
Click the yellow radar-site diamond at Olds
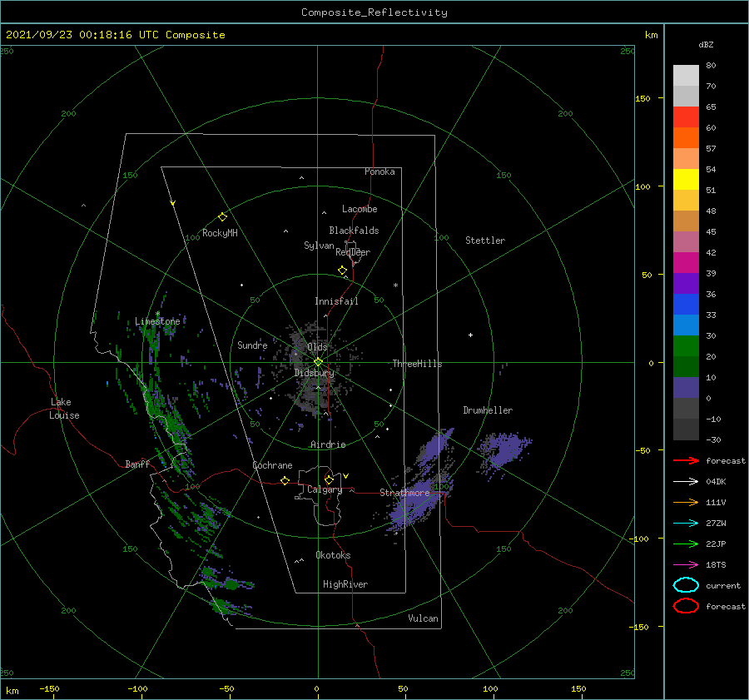[x=318, y=362]
